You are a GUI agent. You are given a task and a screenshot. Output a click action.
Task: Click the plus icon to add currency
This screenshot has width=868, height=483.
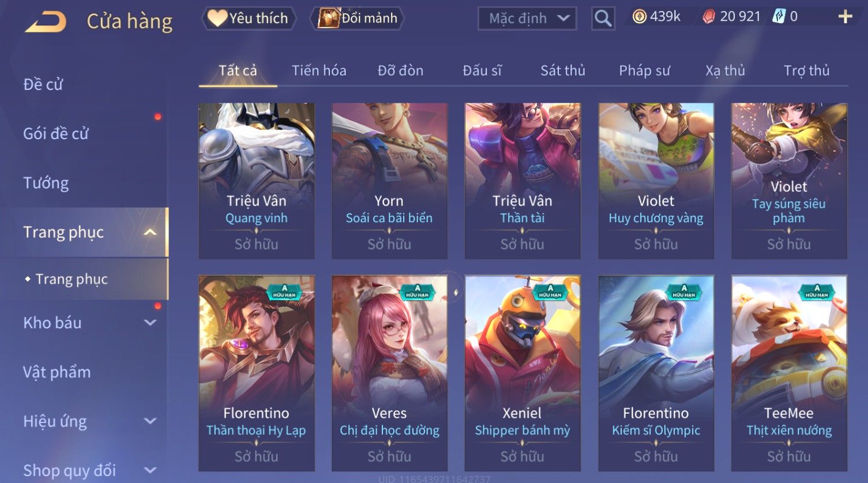pos(845,17)
